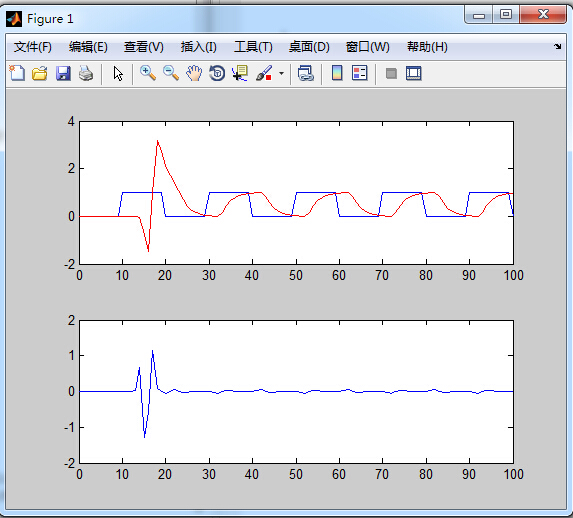Click the Link Plot toolbar button
Image resolution: width=573 pixels, height=518 pixels.
coord(306,73)
